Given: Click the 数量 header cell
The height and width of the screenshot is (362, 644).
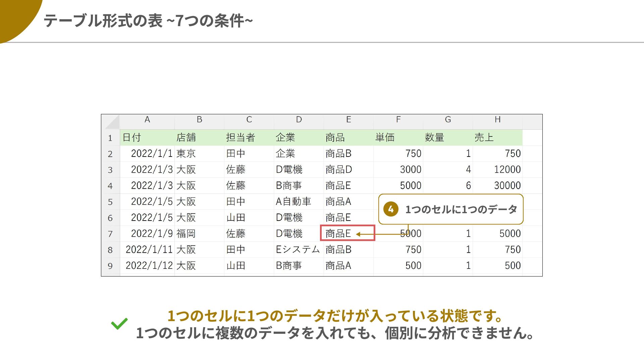Looking at the screenshot, I should (x=448, y=138).
